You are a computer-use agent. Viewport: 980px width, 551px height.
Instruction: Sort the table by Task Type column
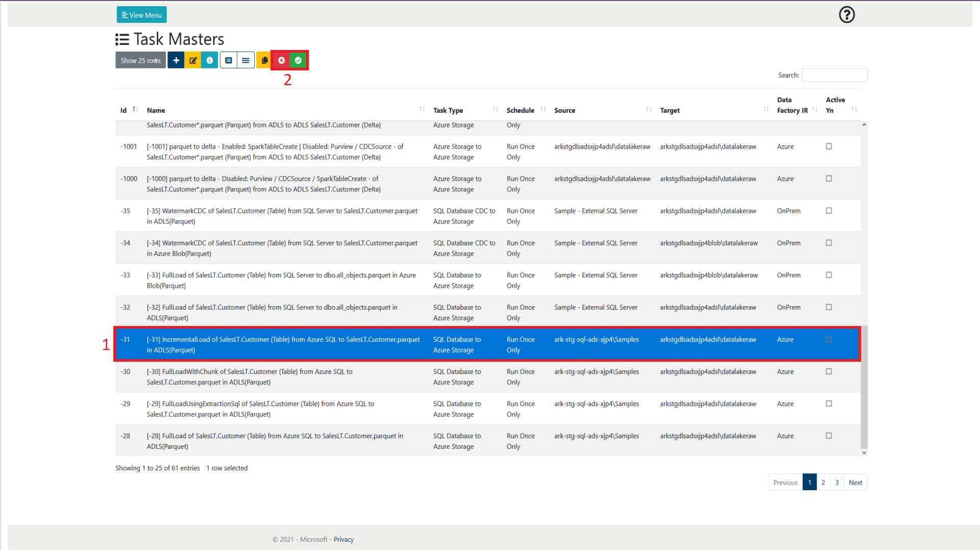[448, 110]
